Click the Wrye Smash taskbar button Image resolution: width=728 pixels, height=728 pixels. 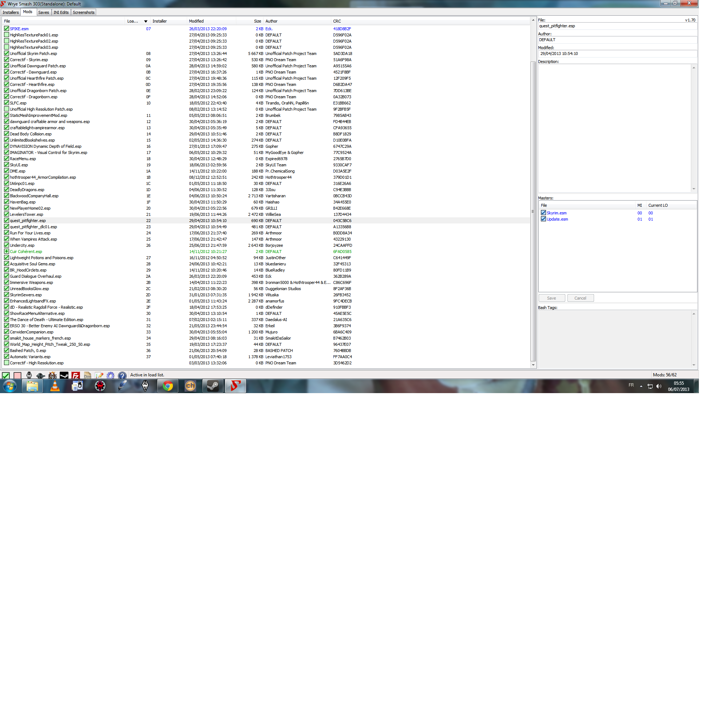[236, 386]
